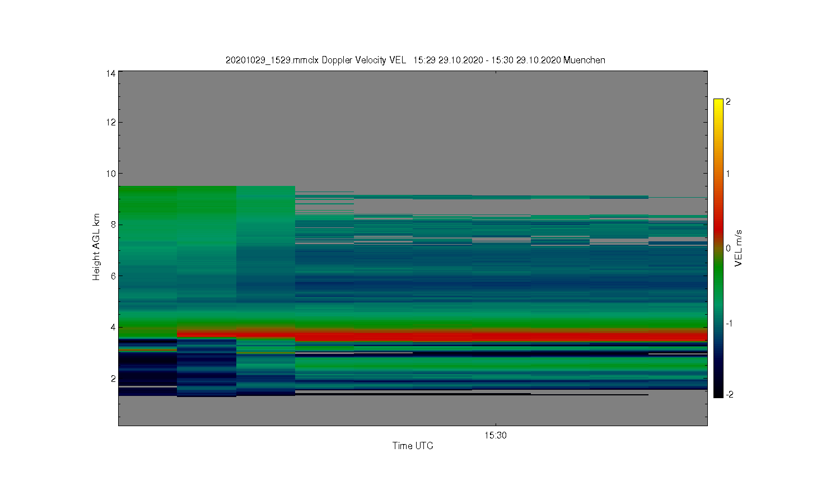This screenshot has width=840, height=504.
Task: Click the red velocity band in the plot
Action: point(498,335)
